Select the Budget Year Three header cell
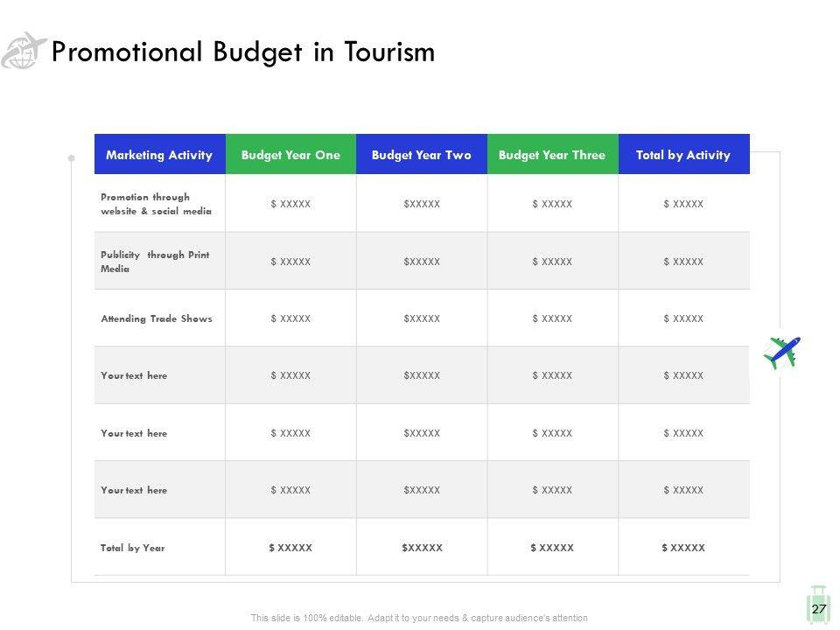 (552, 155)
